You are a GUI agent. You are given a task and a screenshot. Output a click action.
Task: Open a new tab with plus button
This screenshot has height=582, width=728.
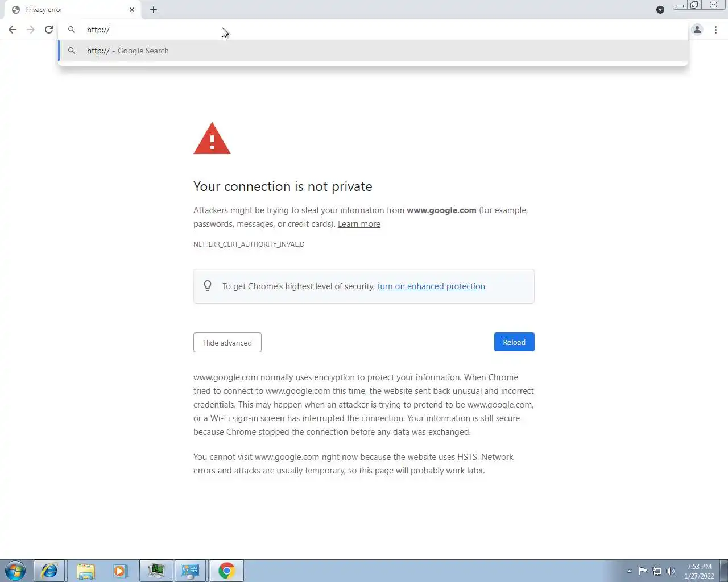[154, 10]
